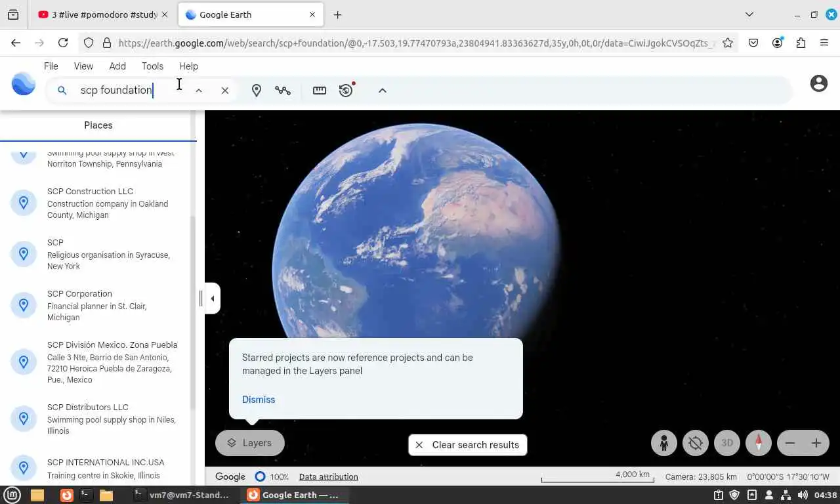The height and width of the screenshot is (504, 840).
Task: Open the Firefox extensions puzzle icon
Action: [x=801, y=43]
